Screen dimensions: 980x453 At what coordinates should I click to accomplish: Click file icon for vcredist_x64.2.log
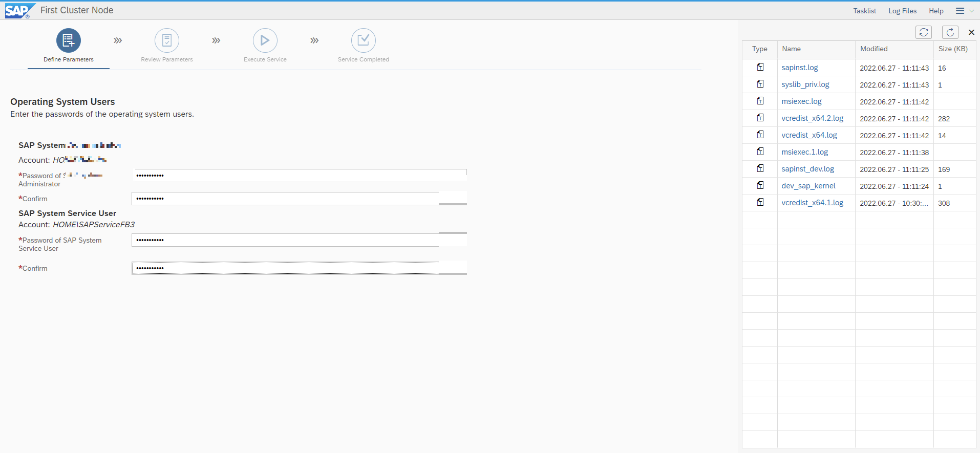click(760, 118)
